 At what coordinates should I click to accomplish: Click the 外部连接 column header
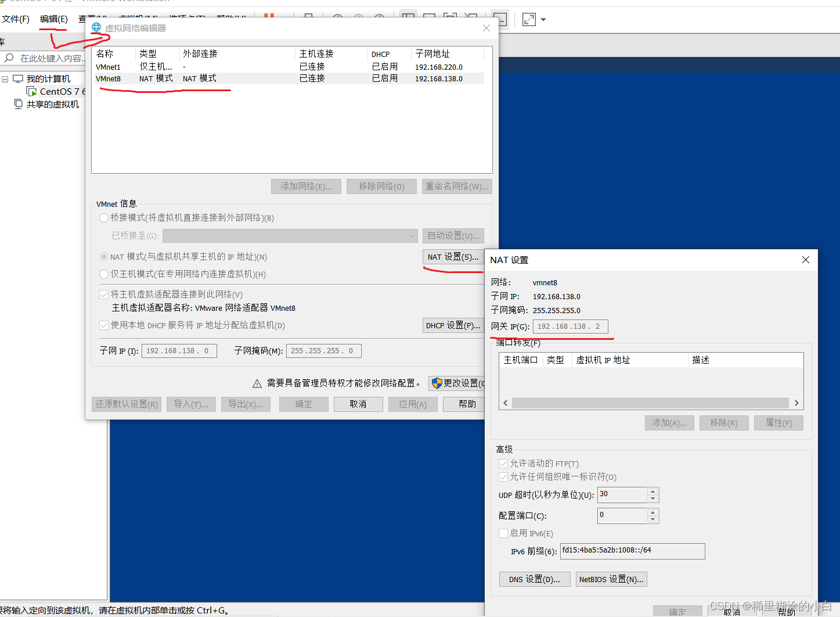click(237, 53)
